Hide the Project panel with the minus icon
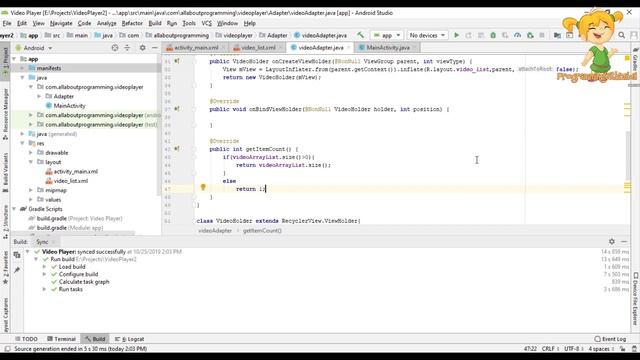The width and height of the screenshot is (640, 360). pos(154,48)
